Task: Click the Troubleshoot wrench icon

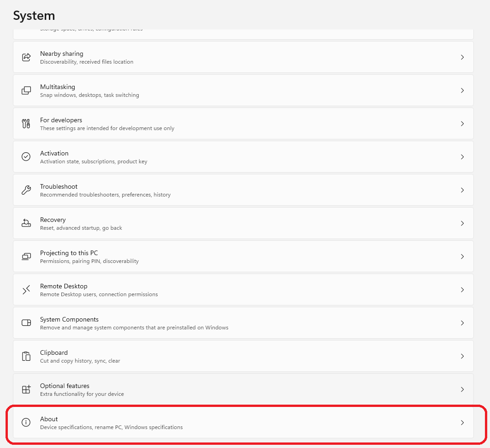Action: tap(26, 190)
